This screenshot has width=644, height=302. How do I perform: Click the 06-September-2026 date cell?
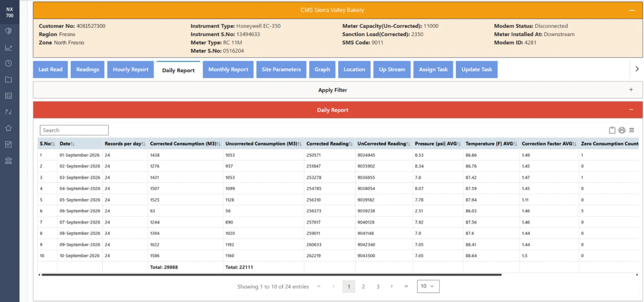tap(80, 211)
